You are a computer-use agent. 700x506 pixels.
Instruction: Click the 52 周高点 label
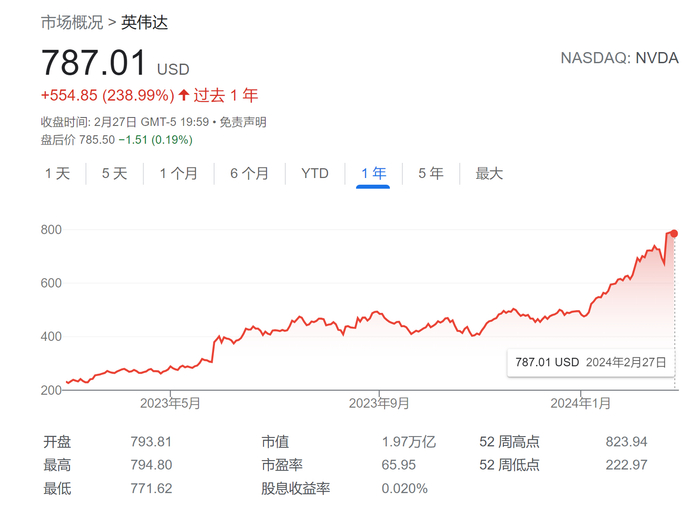point(509,442)
